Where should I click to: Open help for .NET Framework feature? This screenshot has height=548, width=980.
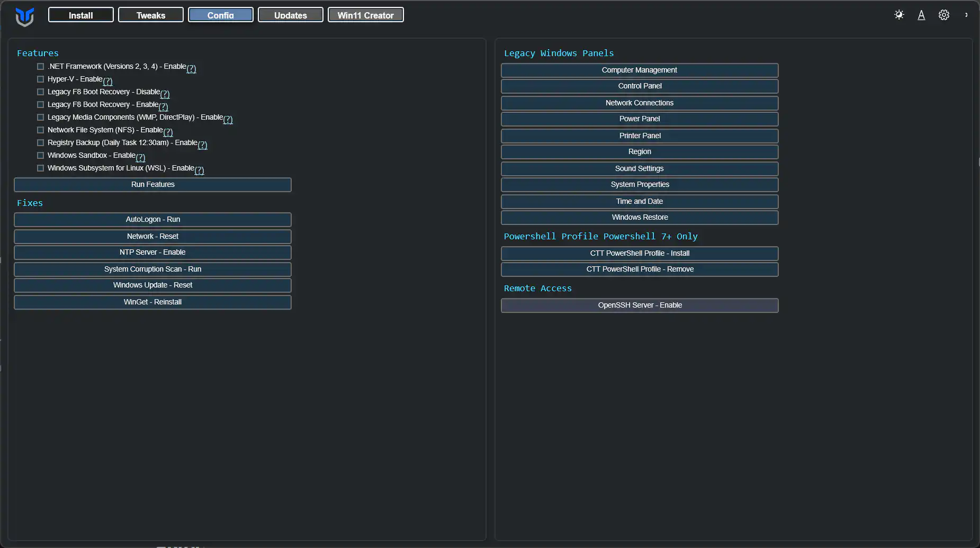191,68
